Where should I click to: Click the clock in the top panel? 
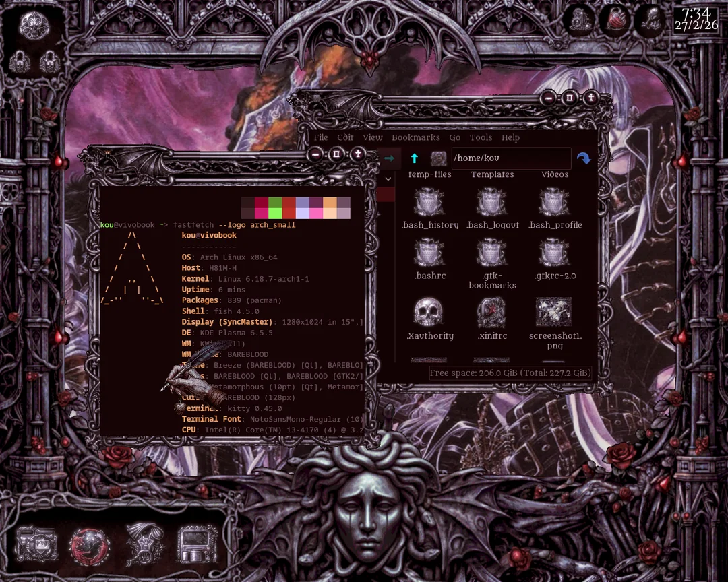tap(695, 20)
